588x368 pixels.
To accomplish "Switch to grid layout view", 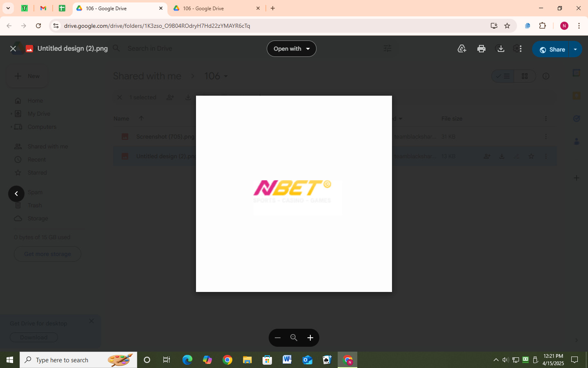I will (525, 76).
